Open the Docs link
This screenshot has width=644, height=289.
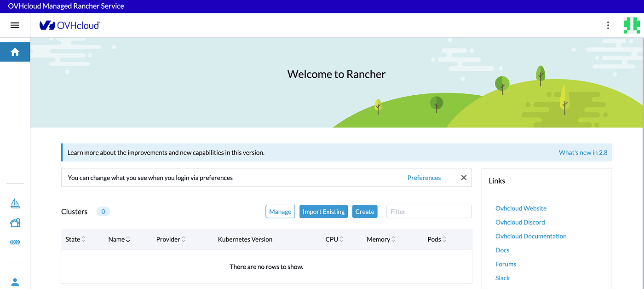[x=502, y=250]
